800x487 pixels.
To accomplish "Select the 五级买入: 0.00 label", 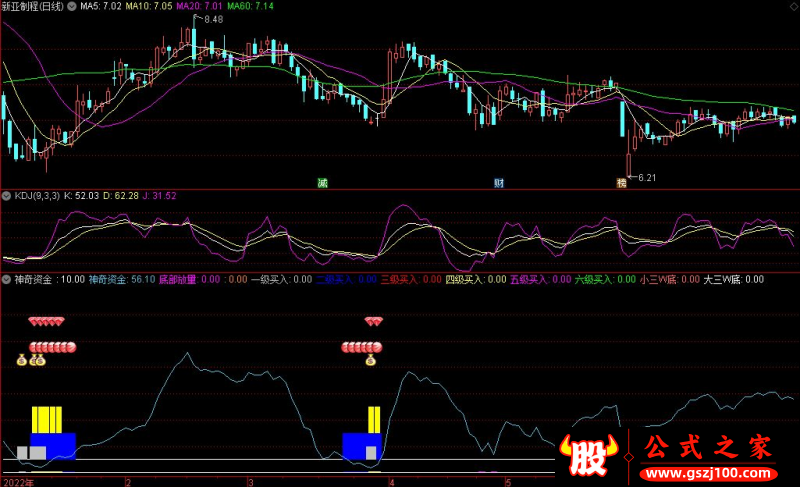I will [541, 279].
